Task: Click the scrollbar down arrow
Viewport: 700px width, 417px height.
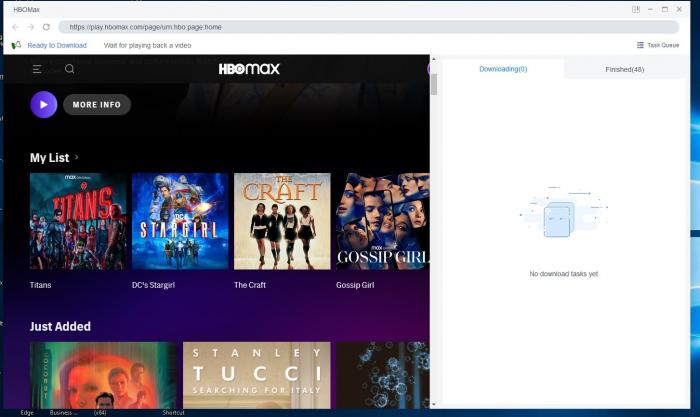Action: click(434, 404)
